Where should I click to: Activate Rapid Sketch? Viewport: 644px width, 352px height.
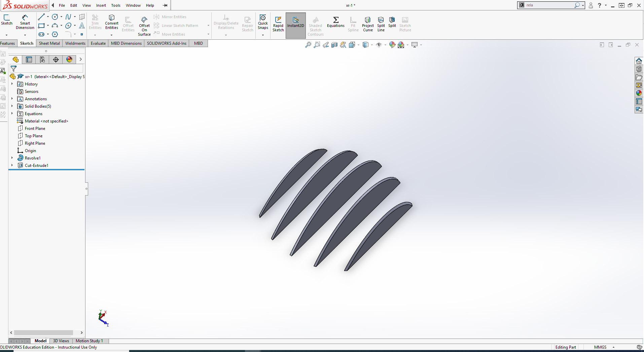[x=278, y=24]
